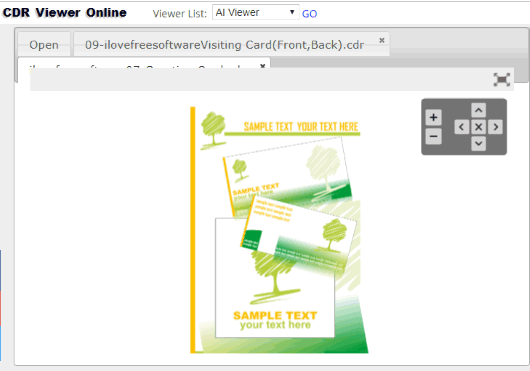Zoom out with the minus button
Screen dimensions: 530x371
433,137
